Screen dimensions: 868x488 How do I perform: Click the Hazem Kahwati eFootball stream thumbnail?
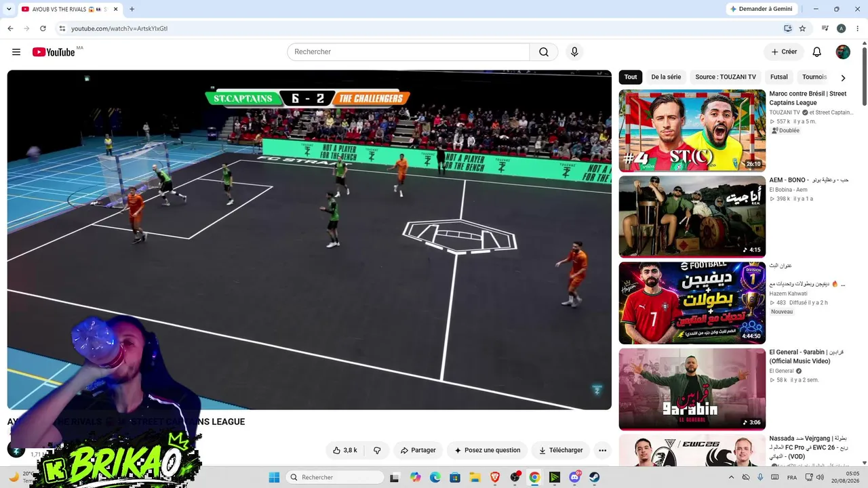[x=692, y=303]
